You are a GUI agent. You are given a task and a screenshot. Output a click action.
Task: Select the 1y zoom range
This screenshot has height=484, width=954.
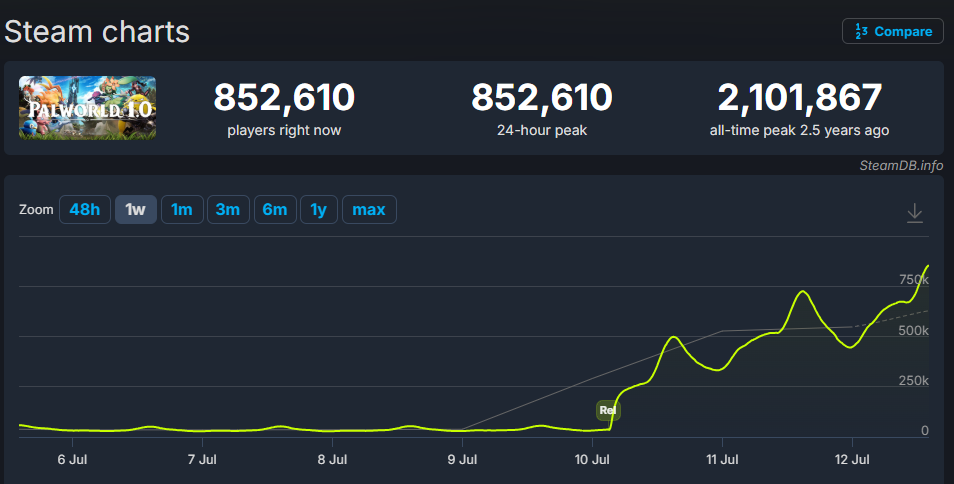(319, 209)
